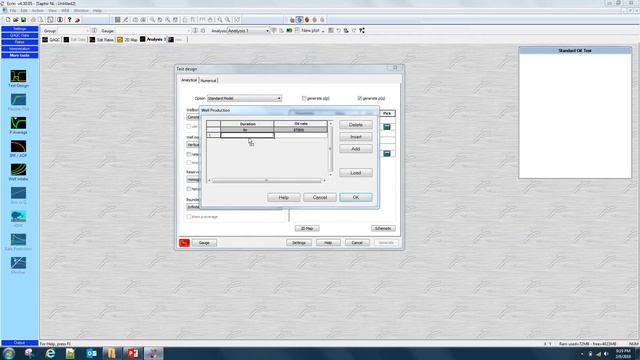Click the Rate Prediction sidebar icon
The width and height of the screenshot is (640, 360).
[18, 239]
